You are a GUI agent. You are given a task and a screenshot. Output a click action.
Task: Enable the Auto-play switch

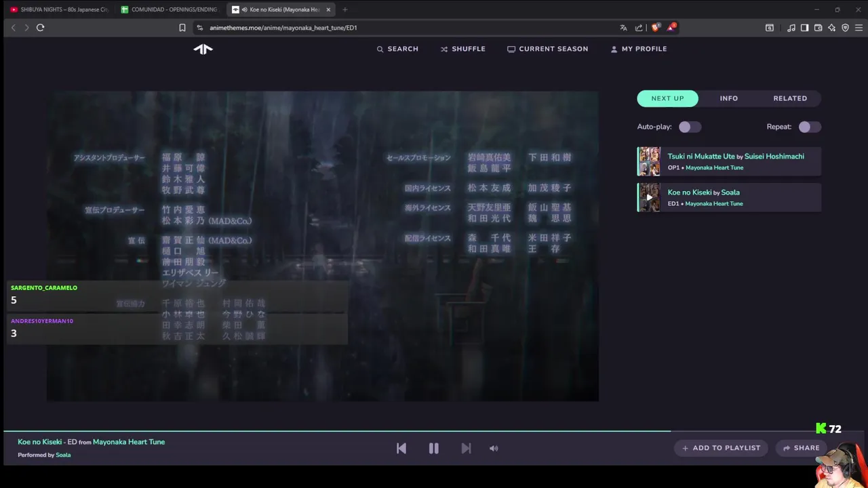pos(690,127)
